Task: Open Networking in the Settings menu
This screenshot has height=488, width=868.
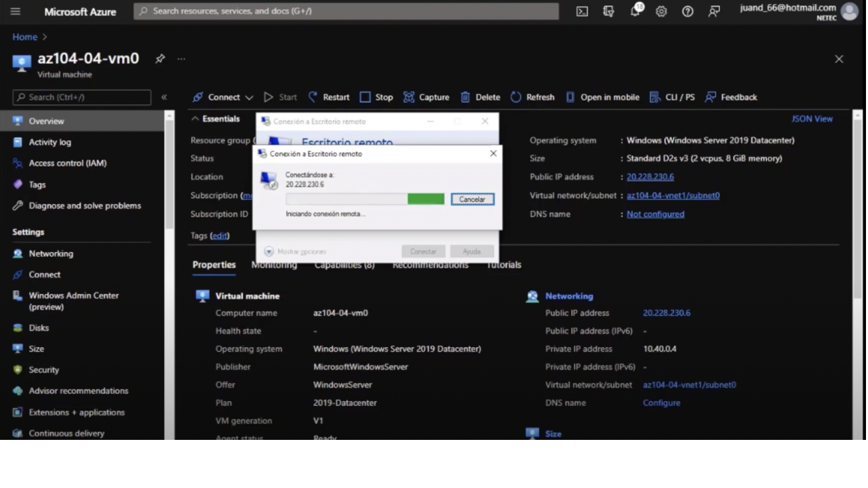Action: (x=51, y=253)
